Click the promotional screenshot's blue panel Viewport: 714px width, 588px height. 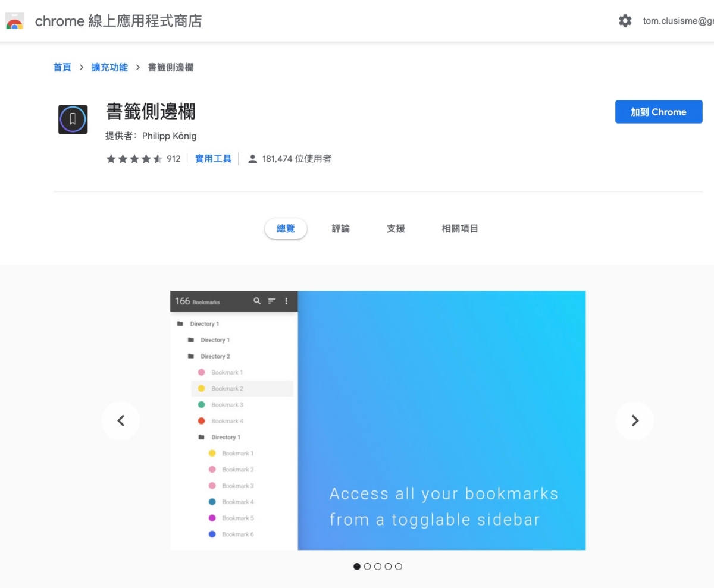(441, 420)
